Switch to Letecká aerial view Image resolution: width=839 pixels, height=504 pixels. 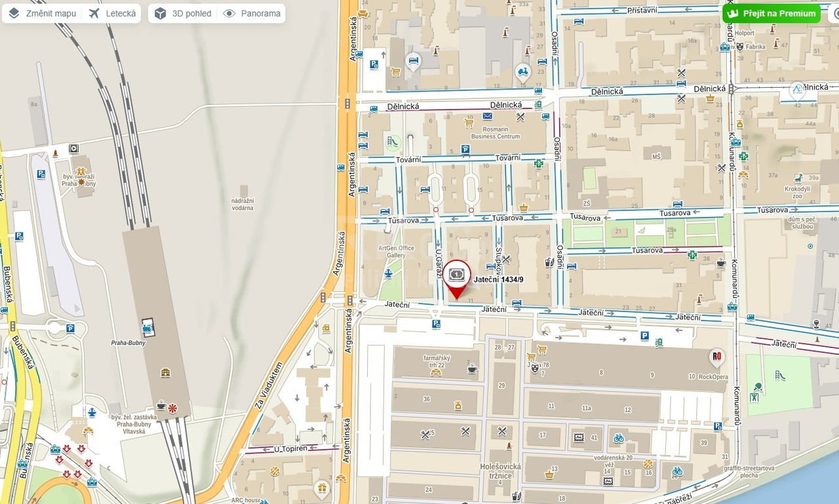(x=112, y=13)
